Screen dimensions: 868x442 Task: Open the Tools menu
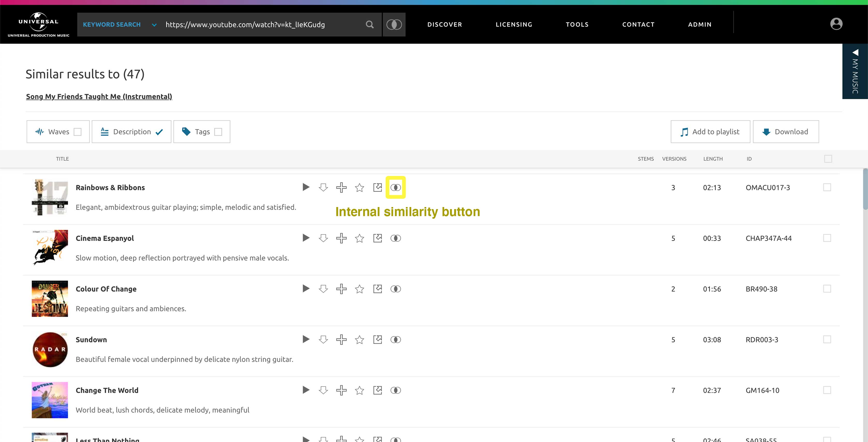tap(577, 25)
